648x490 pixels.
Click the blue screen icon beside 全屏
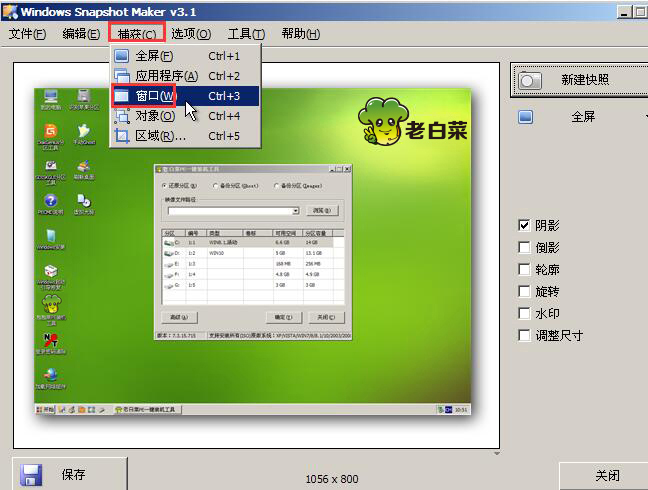click(x=526, y=117)
